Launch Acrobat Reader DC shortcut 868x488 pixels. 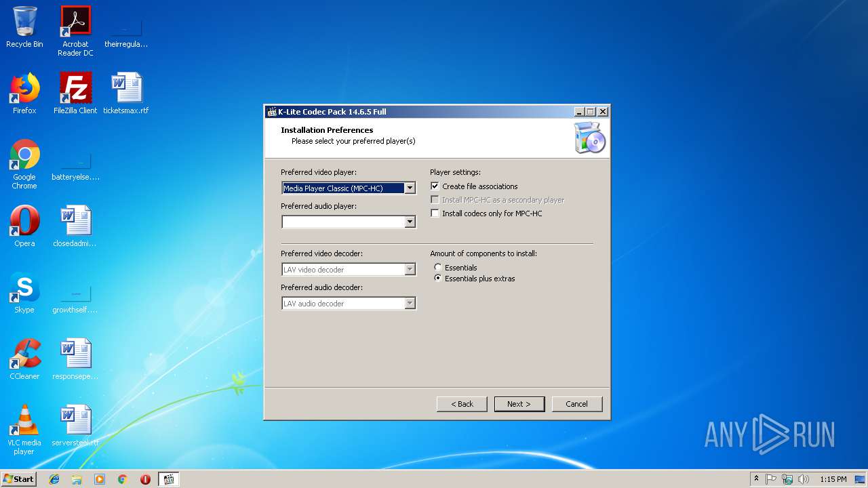click(75, 31)
